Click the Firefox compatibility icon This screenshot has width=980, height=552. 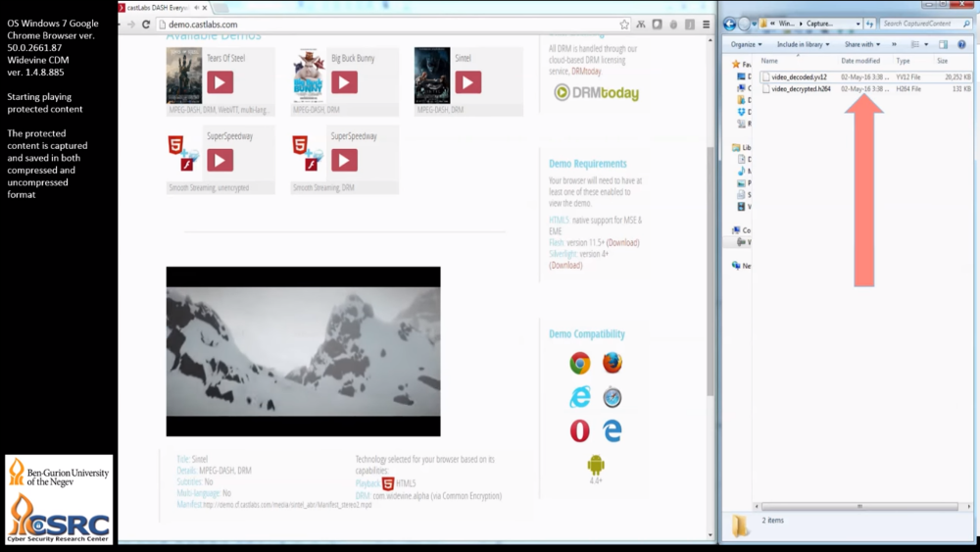[612, 363]
